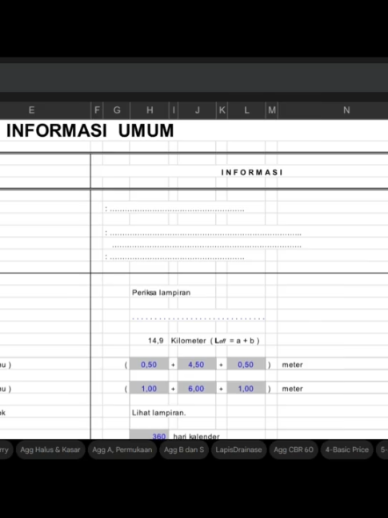Viewport: 388px width, 518px height.
Task: Select the Lihat lampiran. cell
Action: click(159, 413)
